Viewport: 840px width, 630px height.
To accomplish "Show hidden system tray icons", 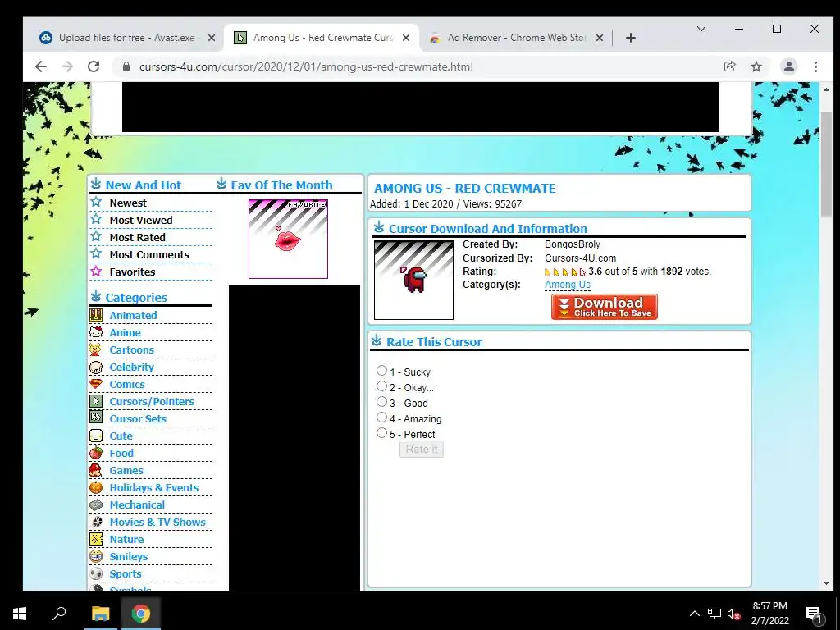I will [x=694, y=614].
